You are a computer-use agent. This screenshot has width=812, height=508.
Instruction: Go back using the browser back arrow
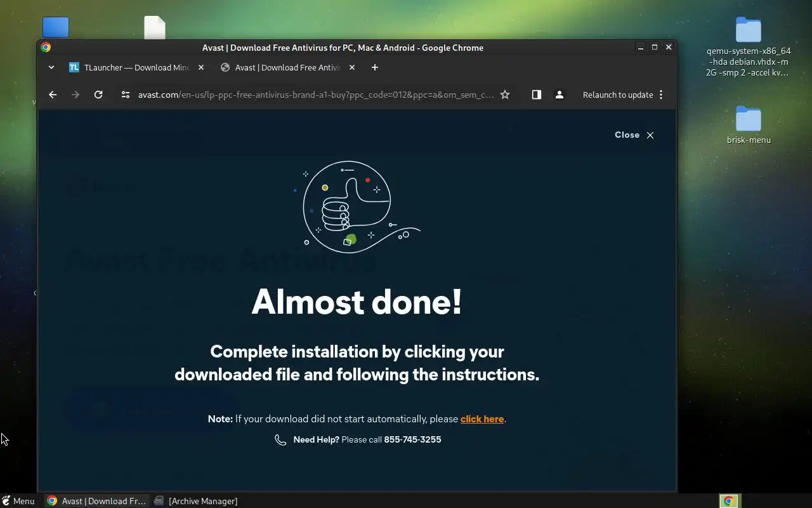tap(53, 95)
